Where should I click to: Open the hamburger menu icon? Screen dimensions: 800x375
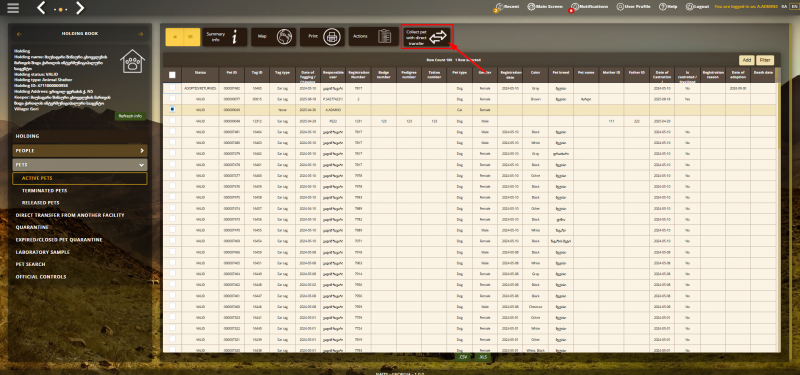tap(13, 8)
